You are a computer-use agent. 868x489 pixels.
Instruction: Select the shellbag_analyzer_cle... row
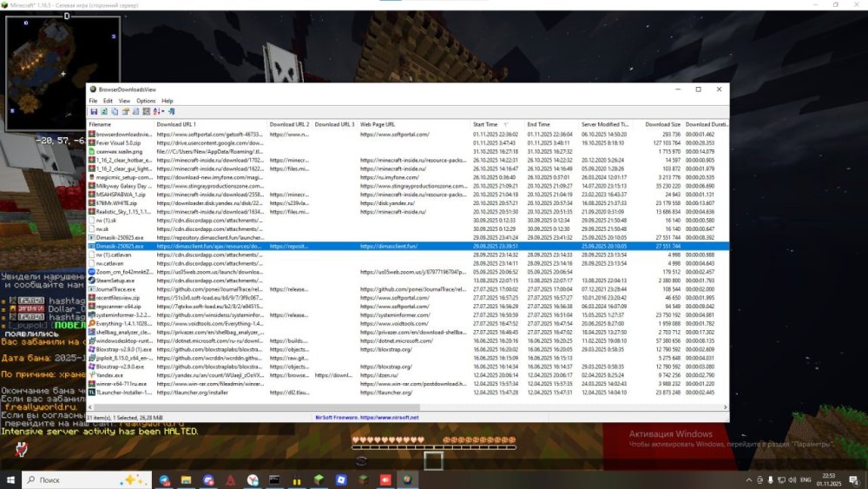point(408,333)
